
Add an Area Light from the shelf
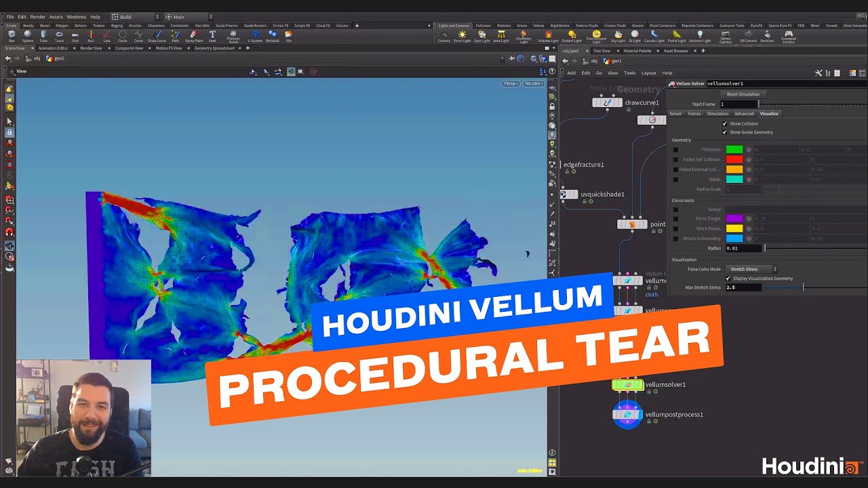[501, 36]
